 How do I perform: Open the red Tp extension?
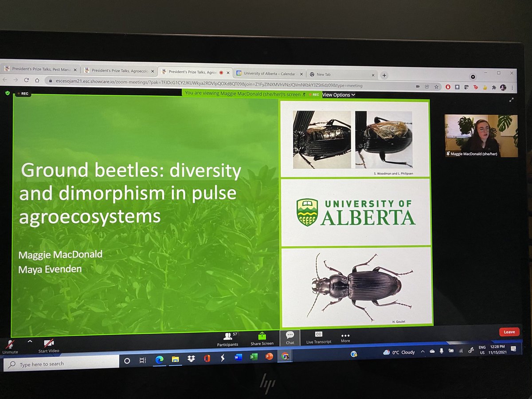tap(476, 87)
